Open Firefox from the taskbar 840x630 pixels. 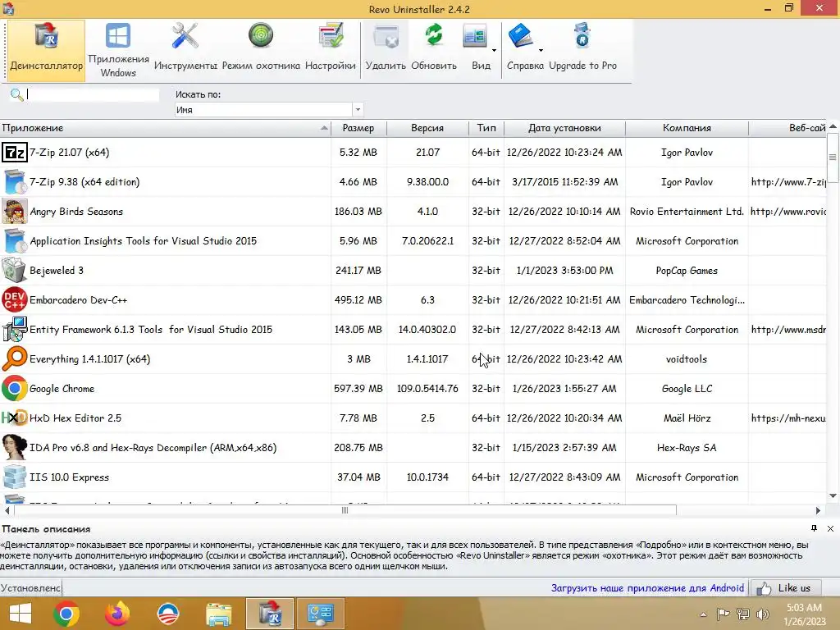116,614
